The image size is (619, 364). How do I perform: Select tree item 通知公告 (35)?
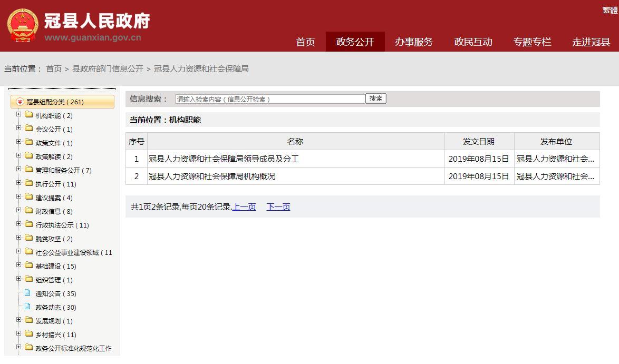(56, 294)
